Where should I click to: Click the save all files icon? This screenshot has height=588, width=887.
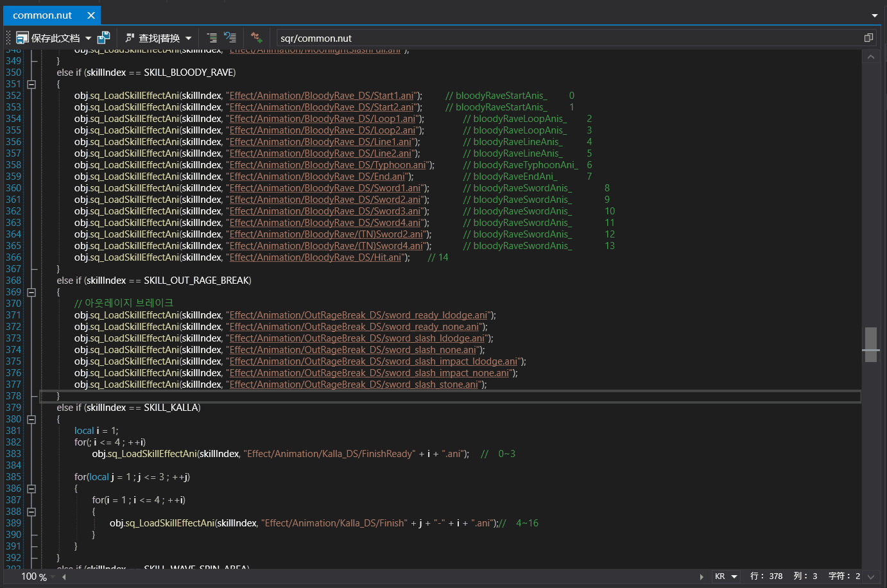103,38
